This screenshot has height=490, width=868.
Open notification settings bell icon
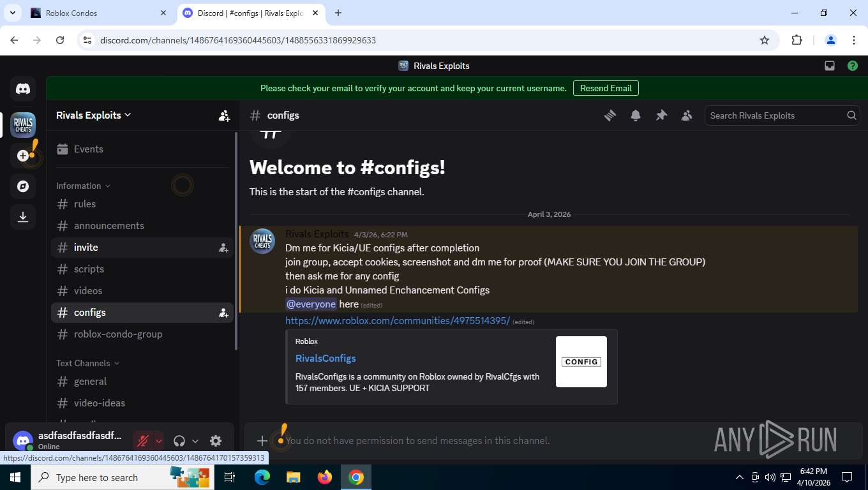636,115
